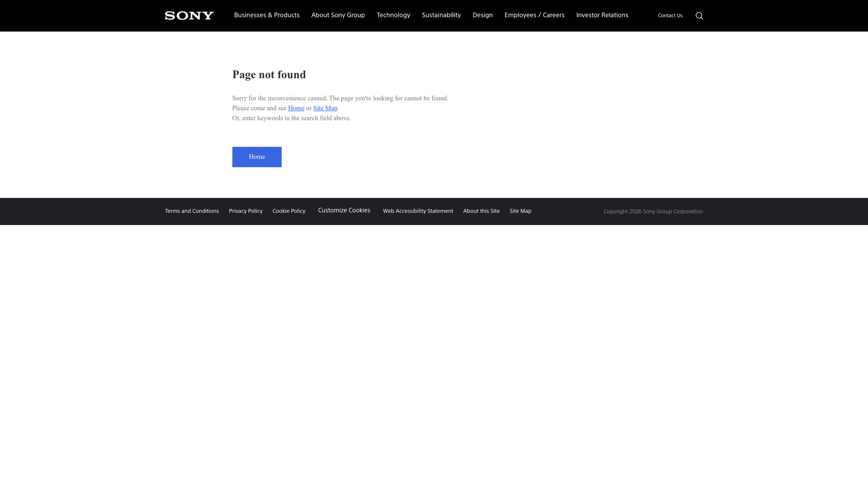The height and width of the screenshot is (488, 868).
Task: Open the Privacy Policy footer link
Action: pyautogui.click(x=246, y=211)
